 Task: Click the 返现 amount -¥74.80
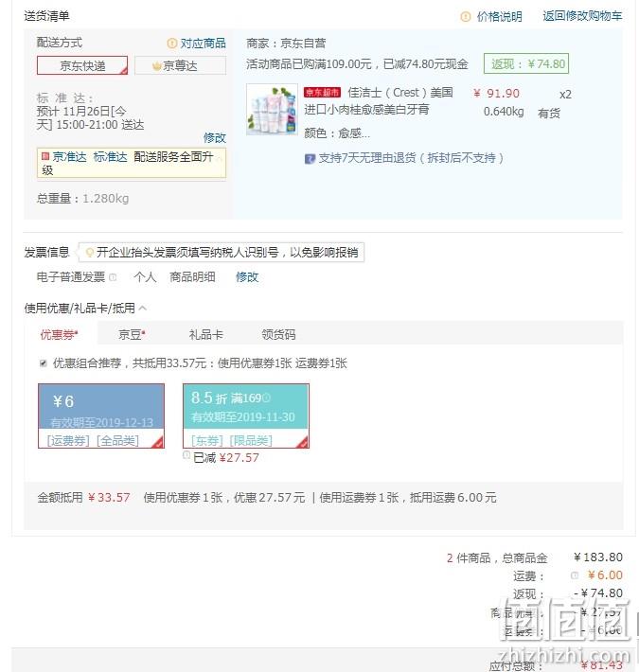[598, 593]
